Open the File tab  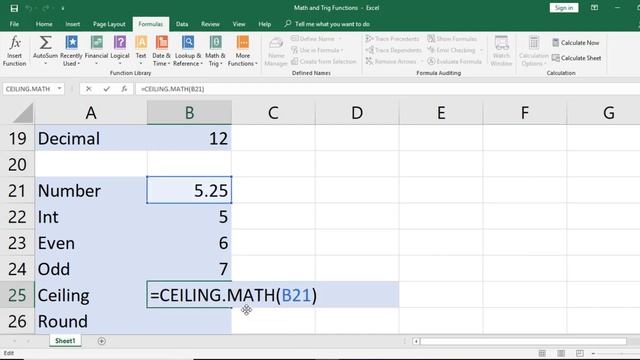click(14, 24)
